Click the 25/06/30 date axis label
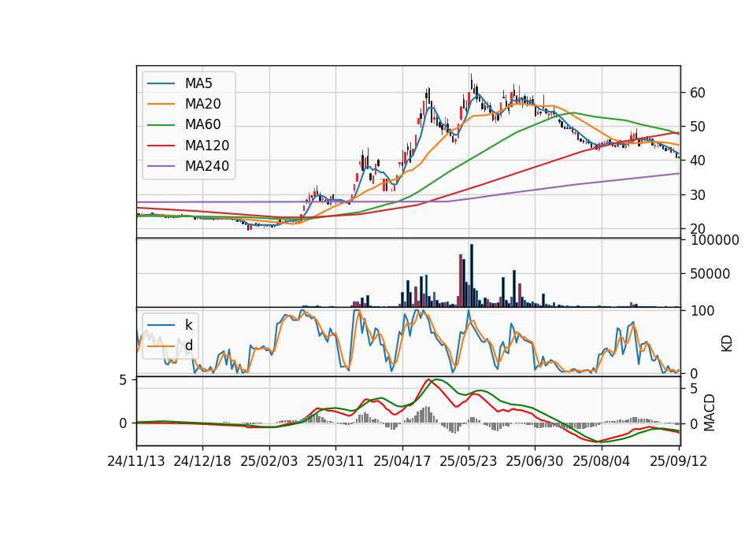 point(534,461)
